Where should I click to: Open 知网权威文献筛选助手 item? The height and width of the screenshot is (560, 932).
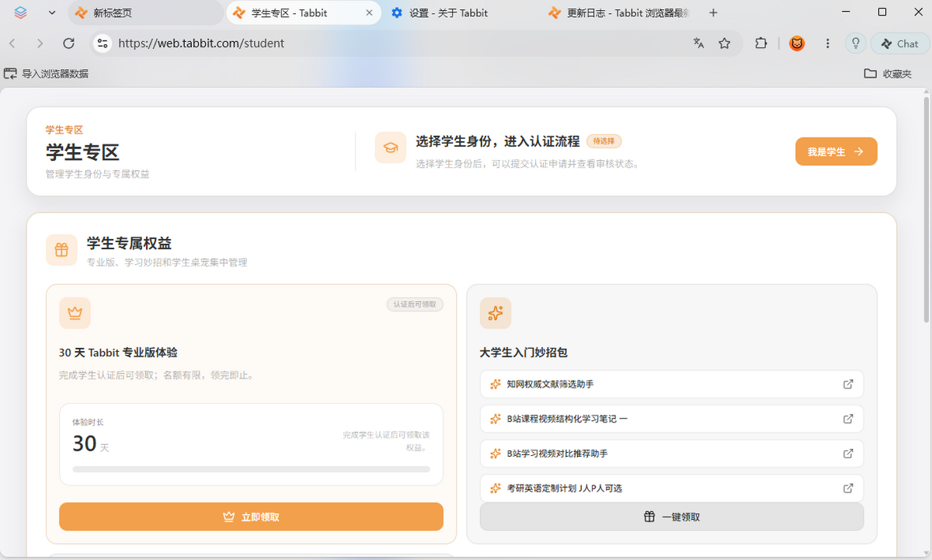pyautogui.click(x=672, y=384)
